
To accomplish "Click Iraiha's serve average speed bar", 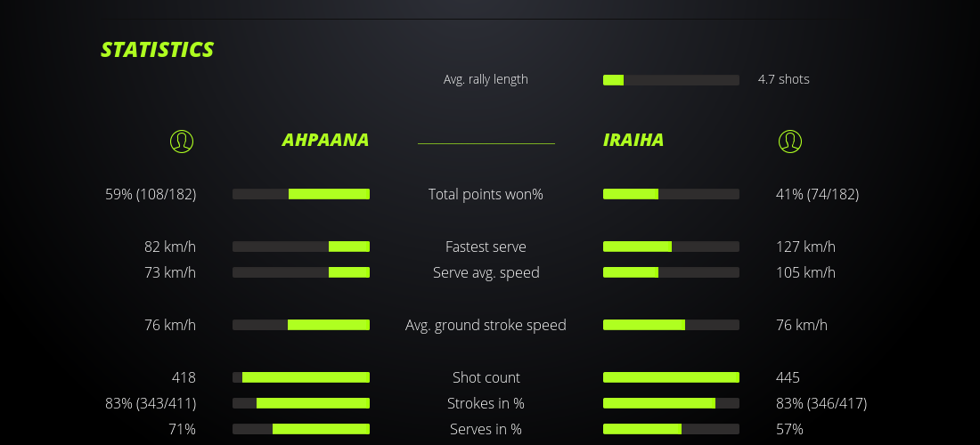I will click(x=671, y=272).
